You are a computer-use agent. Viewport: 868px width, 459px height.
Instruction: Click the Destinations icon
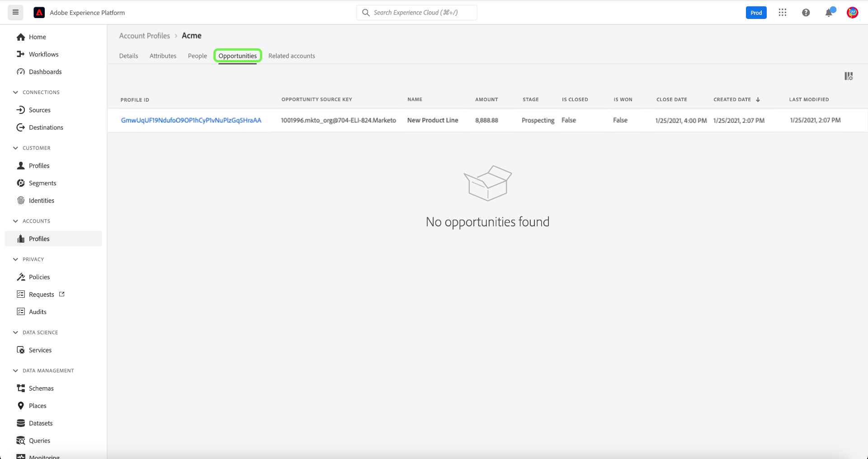tap(21, 127)
